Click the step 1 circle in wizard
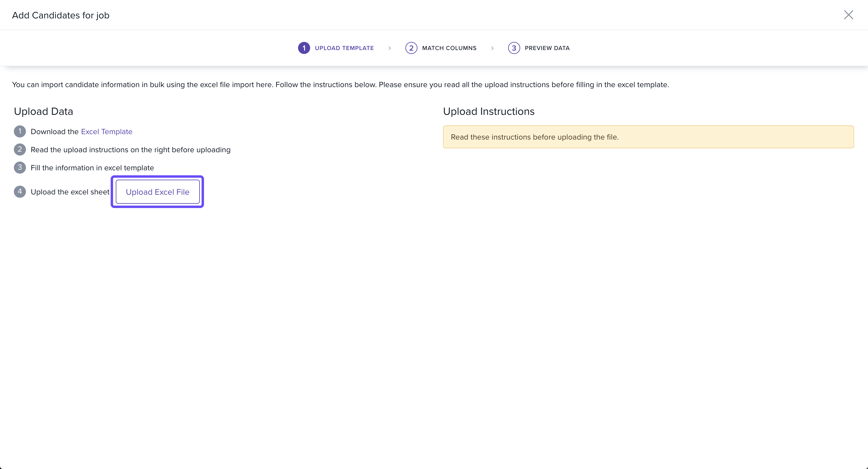The width and height of the screenshot is (868, 469). click(303, 48)
